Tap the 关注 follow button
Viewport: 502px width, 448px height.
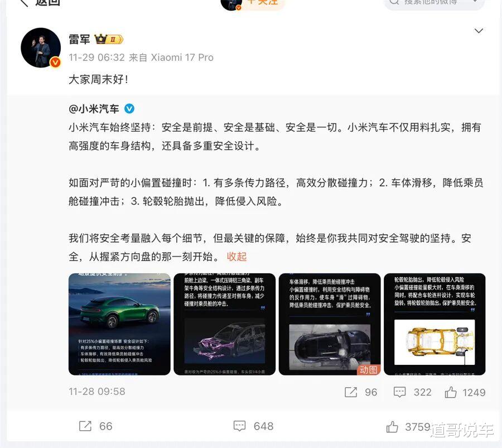click(262, 3)
